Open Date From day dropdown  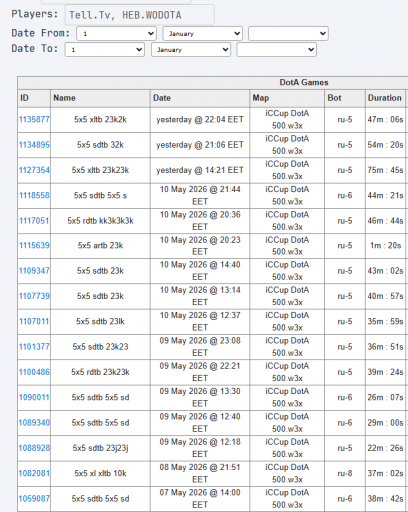tap(116, 34)
